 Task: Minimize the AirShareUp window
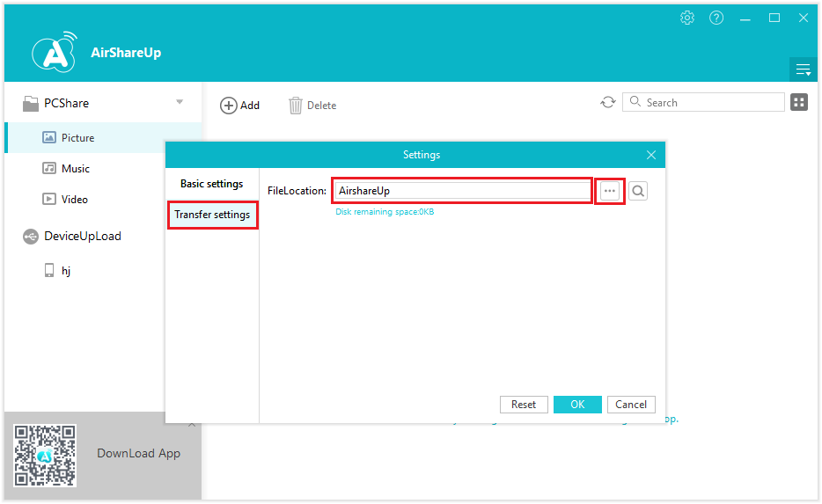pyautogui.click(x=745, y=18)
